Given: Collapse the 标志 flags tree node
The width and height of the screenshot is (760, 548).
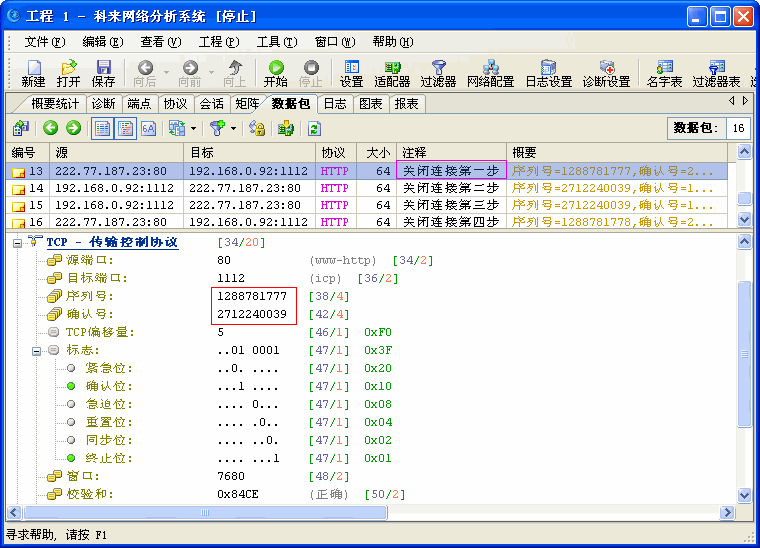Looking at the screenshot, I should click(36, 351).
